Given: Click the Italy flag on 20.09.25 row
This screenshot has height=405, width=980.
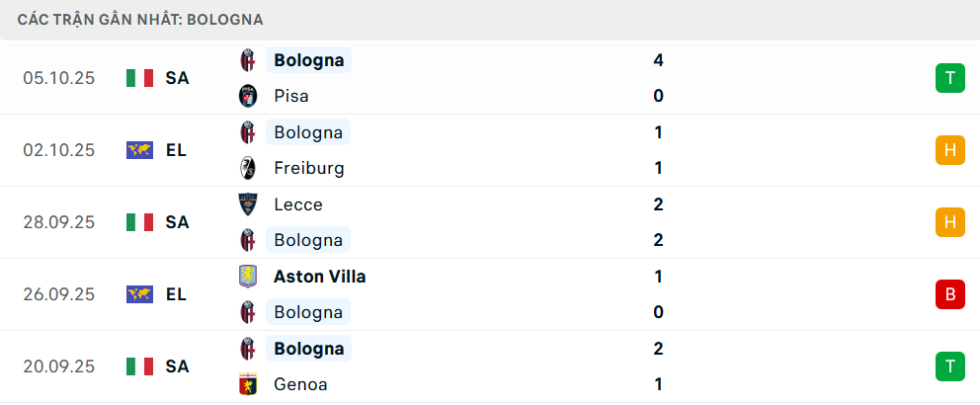Looking at the screenshot, I should click(140, 366).
